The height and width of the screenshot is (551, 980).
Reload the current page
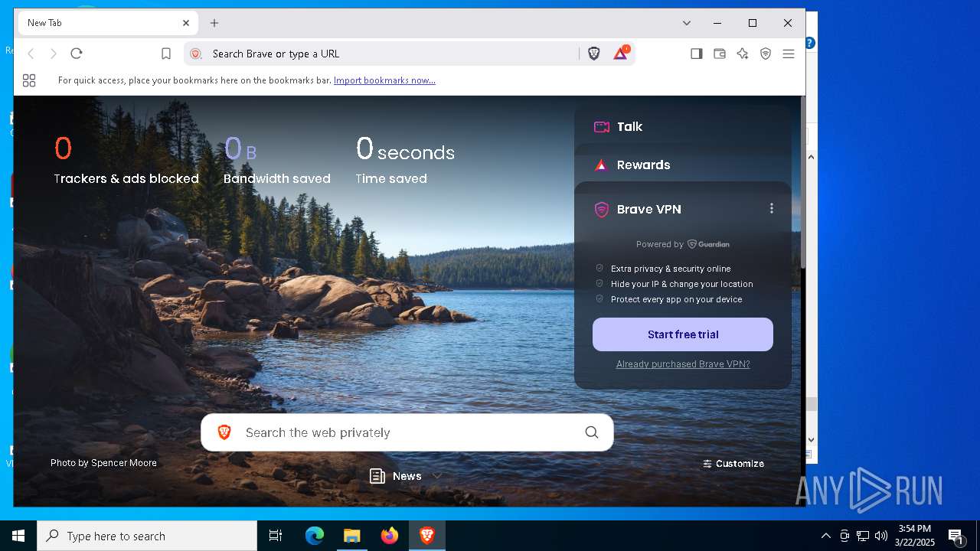[x=77, y=54]
